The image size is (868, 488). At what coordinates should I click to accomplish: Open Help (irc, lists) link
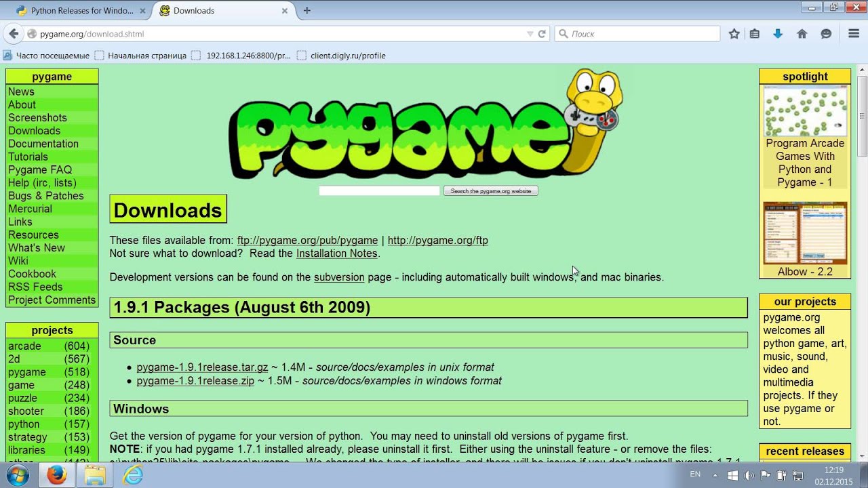[42, 182]
